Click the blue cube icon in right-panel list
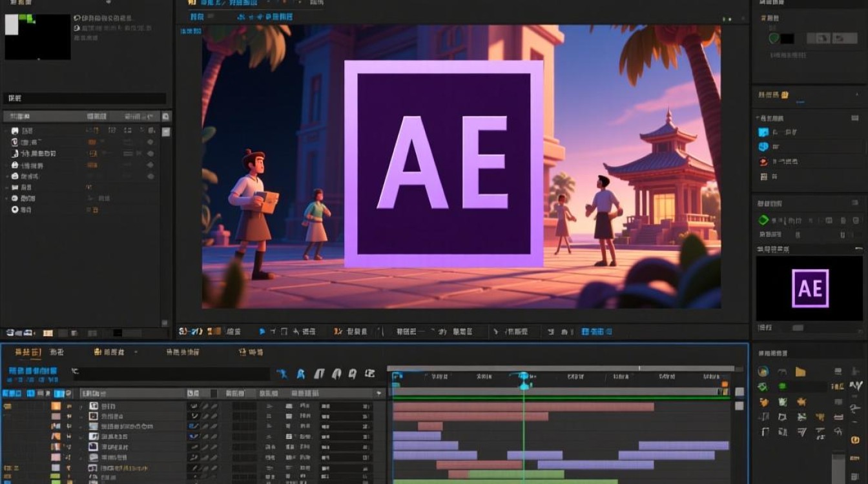868x484 pixels. pyautogui.click(x=763, y=132)
